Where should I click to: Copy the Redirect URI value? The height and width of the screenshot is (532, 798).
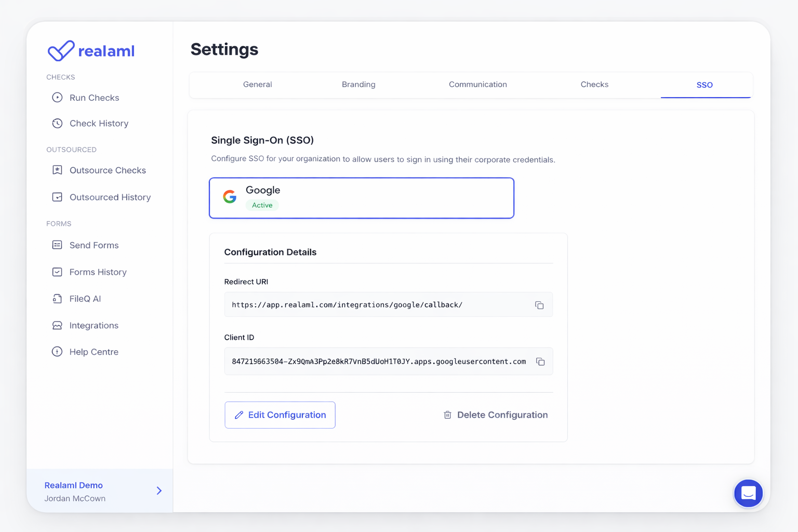(539, 305)
